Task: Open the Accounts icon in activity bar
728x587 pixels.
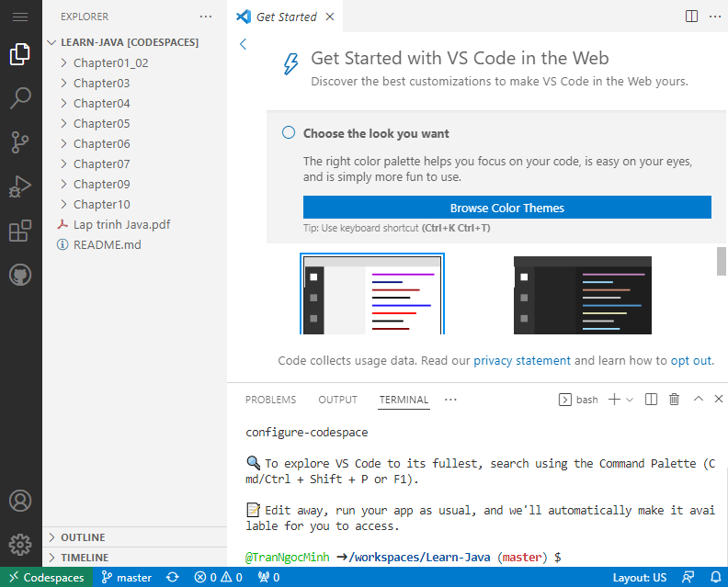Action: [20, 501]
